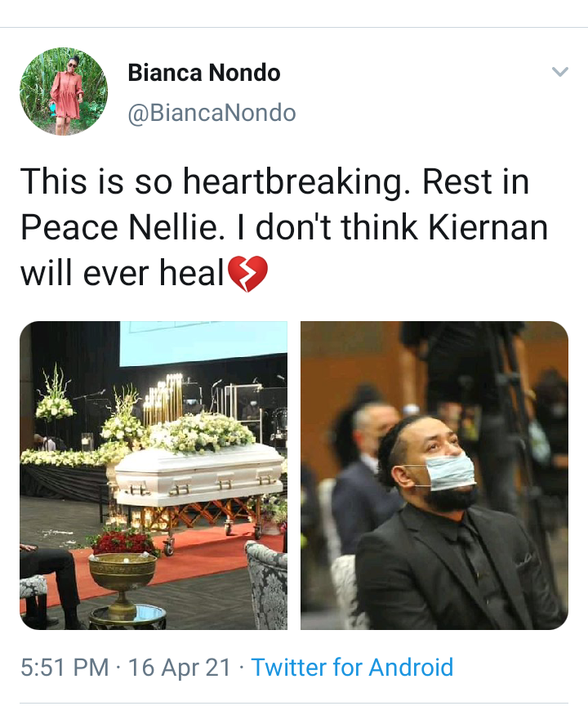588x706 pixels.
Task: Click the 5:51 PM timestamp
Action: [x=65, y=668]
